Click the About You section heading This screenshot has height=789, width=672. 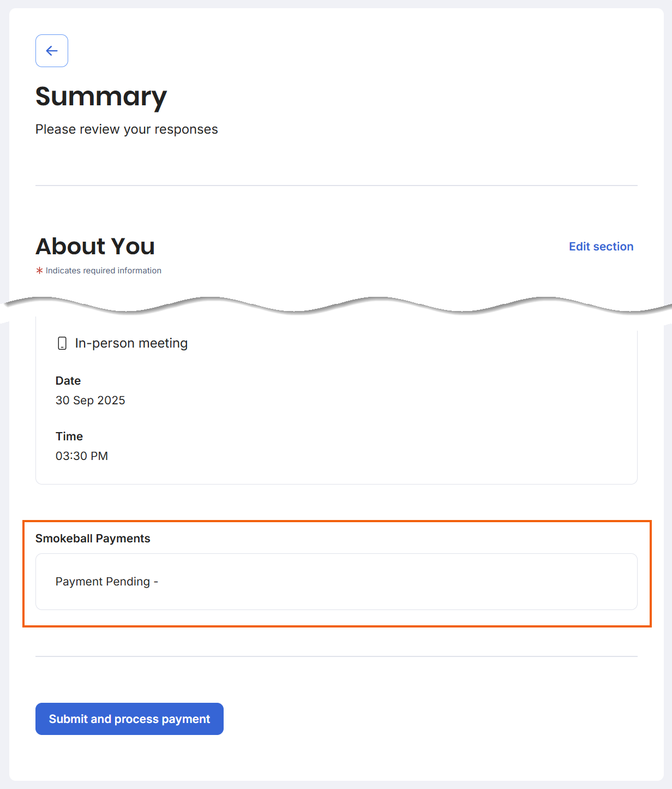coord(95,247)
